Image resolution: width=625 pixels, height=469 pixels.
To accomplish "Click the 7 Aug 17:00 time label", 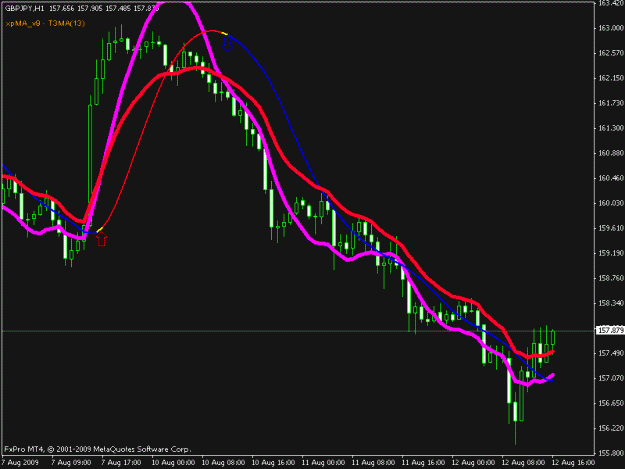I will (x=121, y=463).
